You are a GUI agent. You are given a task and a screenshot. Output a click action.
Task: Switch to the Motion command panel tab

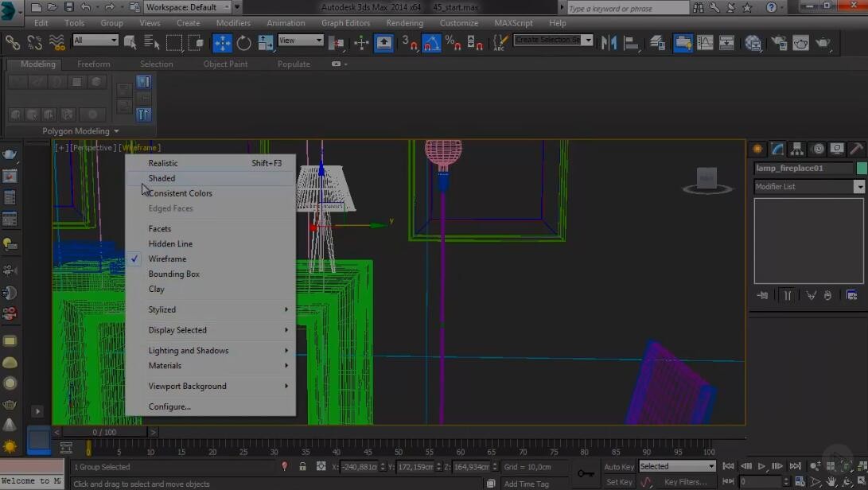(x=818, y=149)
